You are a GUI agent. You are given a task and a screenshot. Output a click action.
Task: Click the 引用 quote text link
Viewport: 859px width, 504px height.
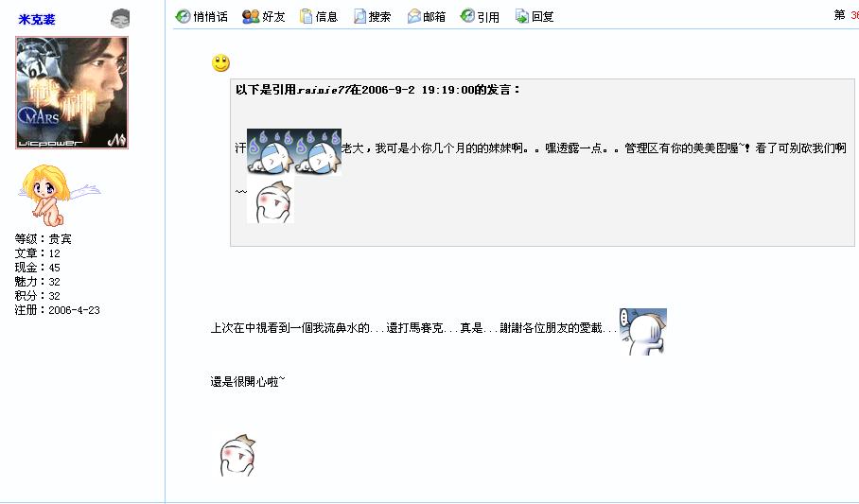(x=488, y=17)
